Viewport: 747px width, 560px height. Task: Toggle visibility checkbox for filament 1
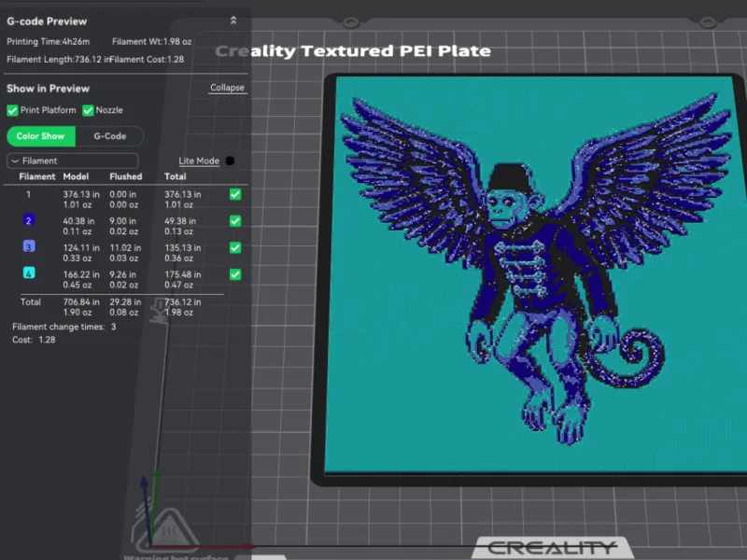click(235, 194)
